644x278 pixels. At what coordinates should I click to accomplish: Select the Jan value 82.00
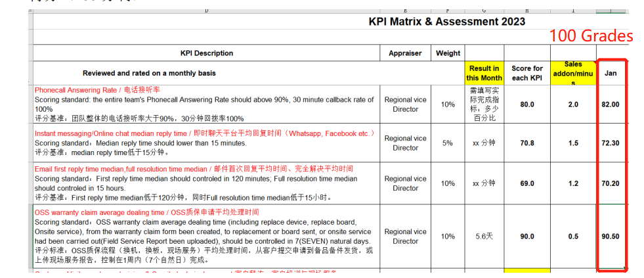(611, 104)
